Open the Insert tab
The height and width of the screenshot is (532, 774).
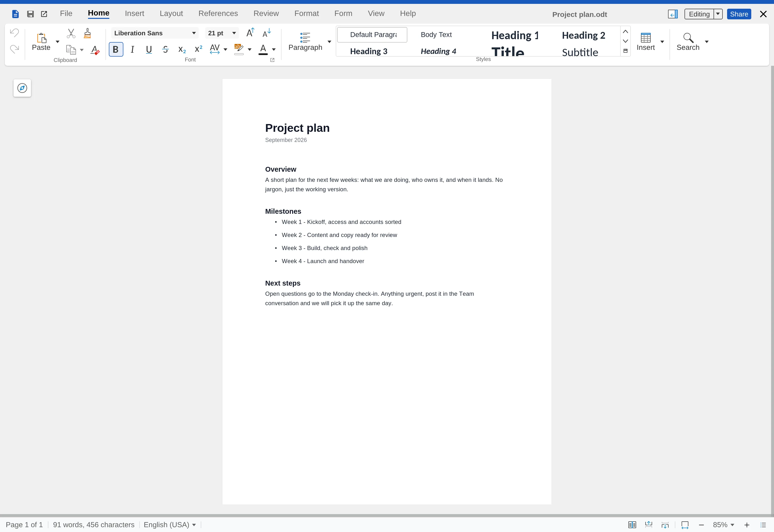coord(134,14)
